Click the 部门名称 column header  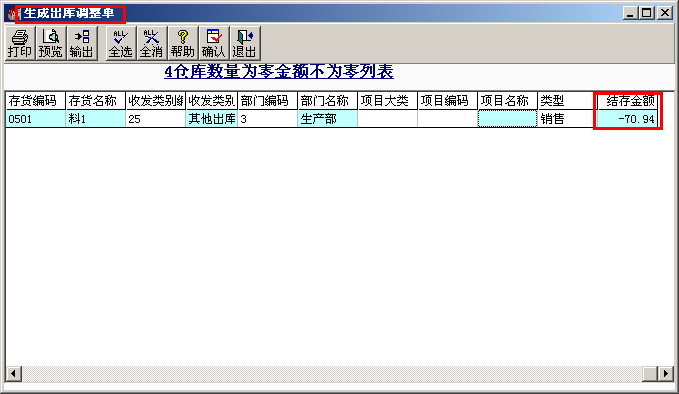[328, 101]
